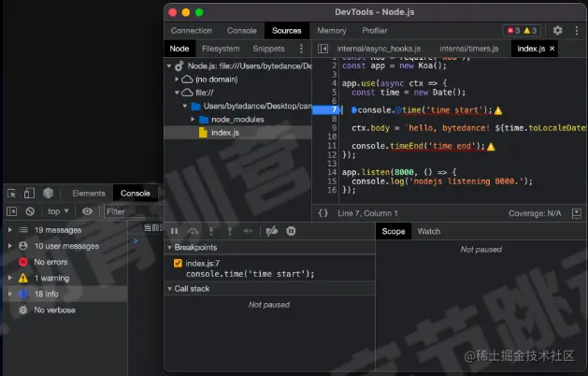
Task: Select the Scope tab
Action: point(393,231)
